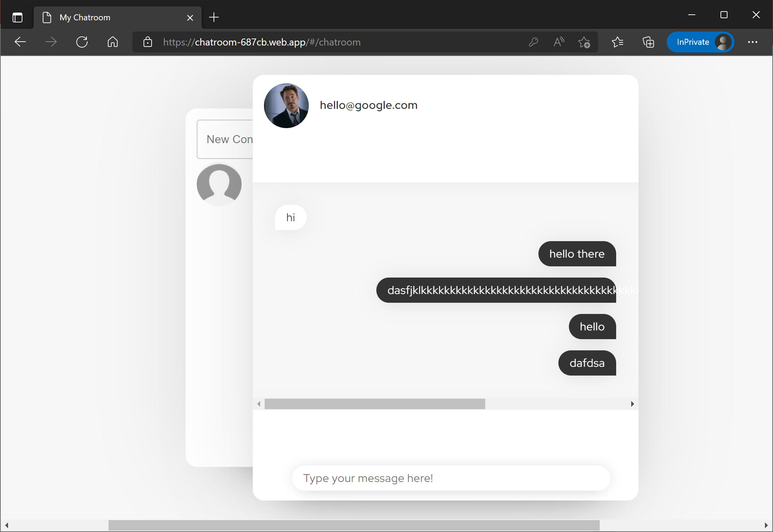Open browser Settings and more menu
This screenshot has height=532, width=773.
(753, 42)
